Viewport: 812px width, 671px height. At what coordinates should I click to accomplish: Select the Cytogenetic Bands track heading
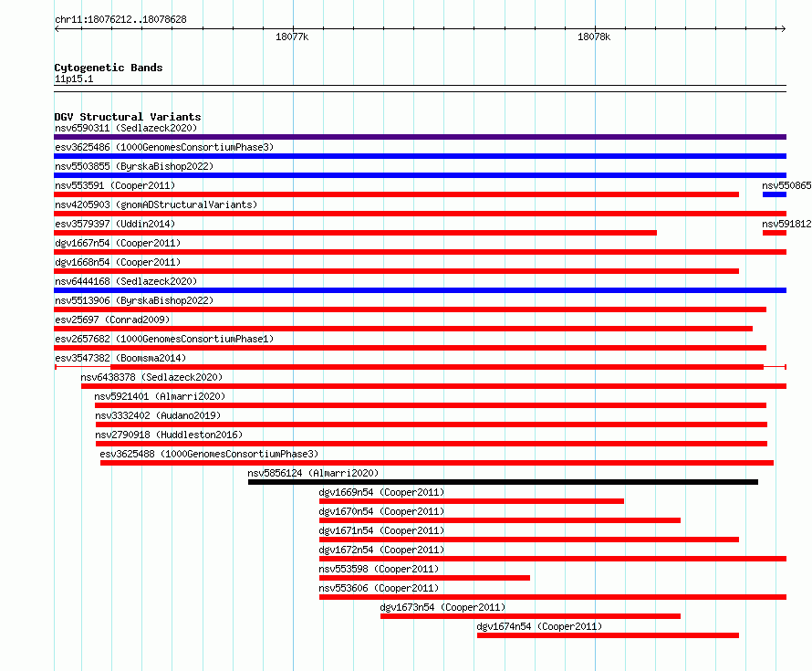109,68
